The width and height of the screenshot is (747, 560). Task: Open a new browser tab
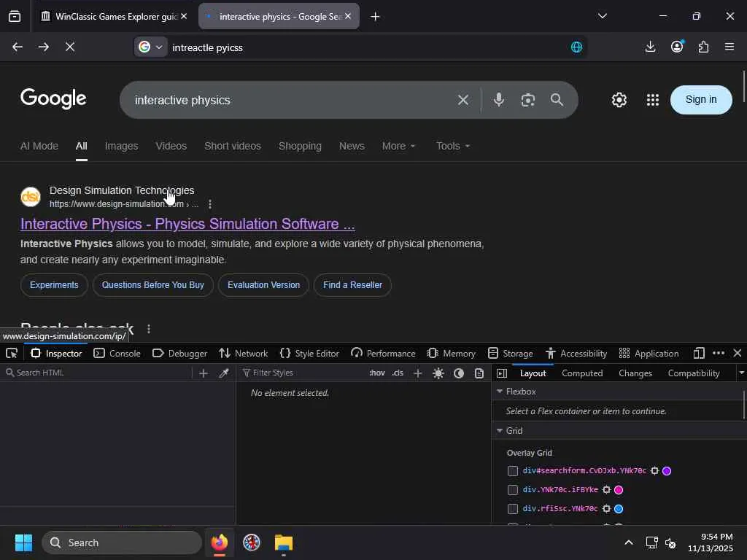coord(375,17)
